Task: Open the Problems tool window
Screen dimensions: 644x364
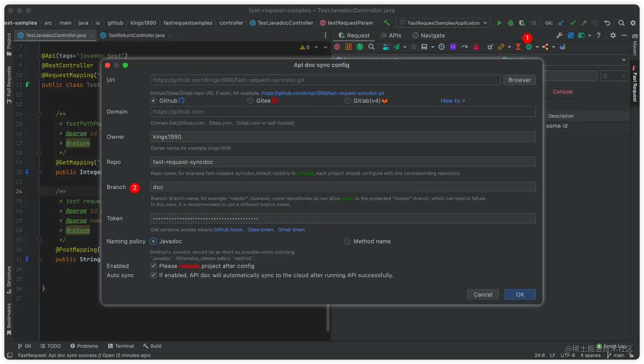Action: [84, 346]
